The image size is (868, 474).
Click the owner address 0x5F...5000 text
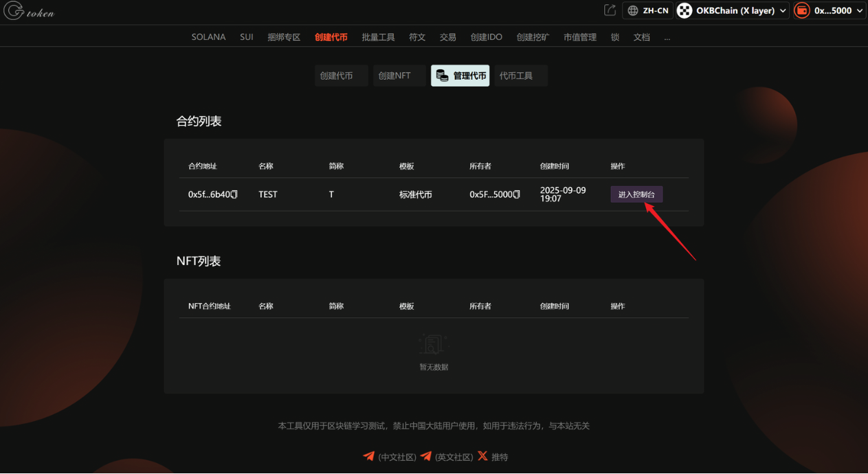pos(491,194)
